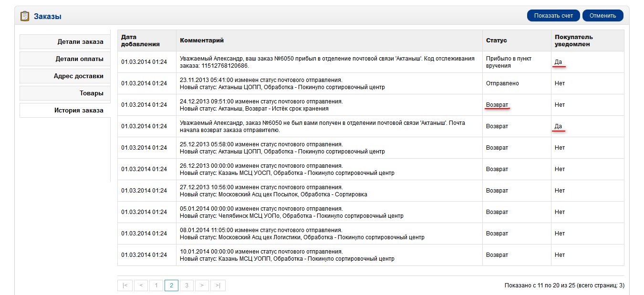Go to previous page arrow
This screenshot has width=644, height=295.
(141, 285)
